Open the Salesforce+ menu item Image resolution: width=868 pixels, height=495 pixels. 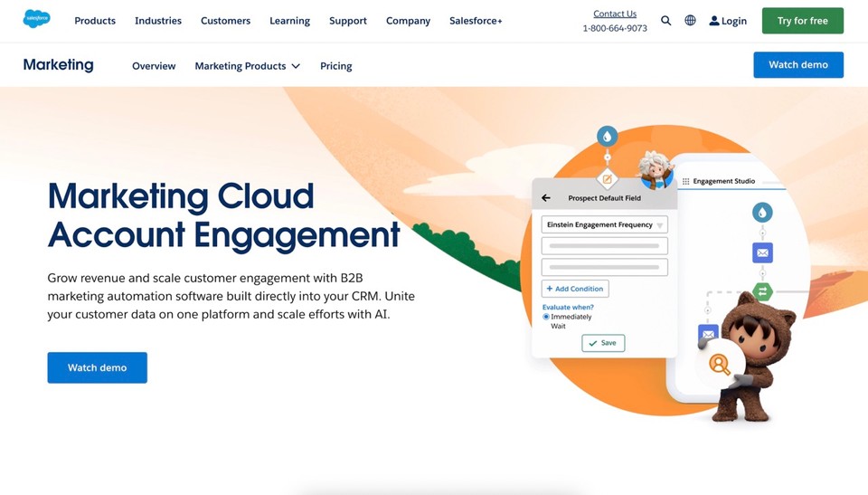click(476, 21)
